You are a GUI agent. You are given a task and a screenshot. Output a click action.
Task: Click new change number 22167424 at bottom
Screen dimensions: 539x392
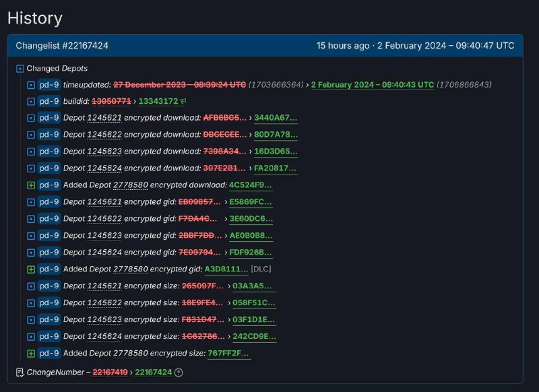tap(153, 372)
